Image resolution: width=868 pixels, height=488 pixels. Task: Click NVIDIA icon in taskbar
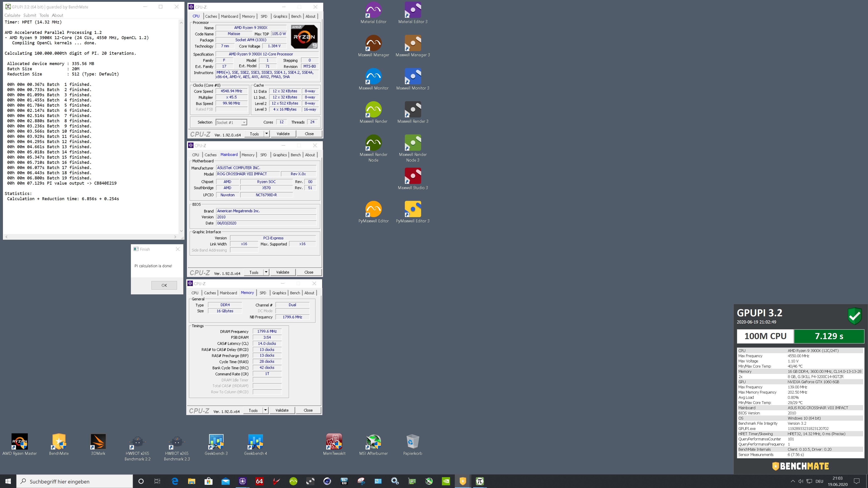(x=446, y=481)
